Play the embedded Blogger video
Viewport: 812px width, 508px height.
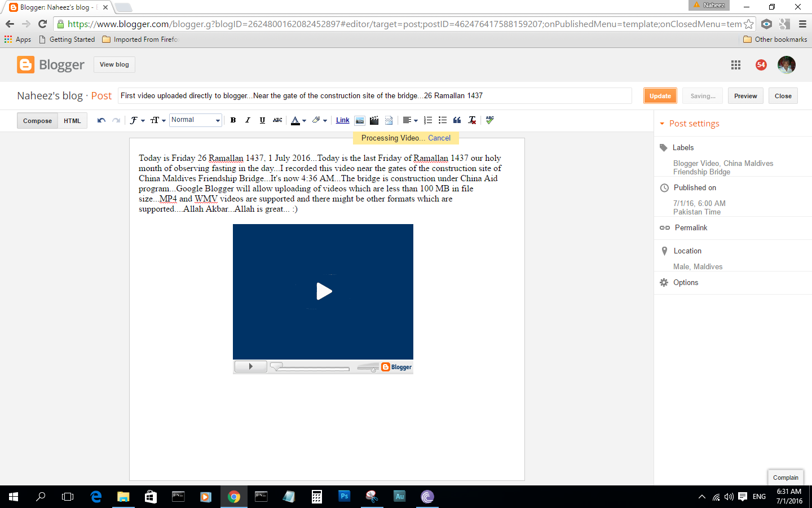(323, 292)
